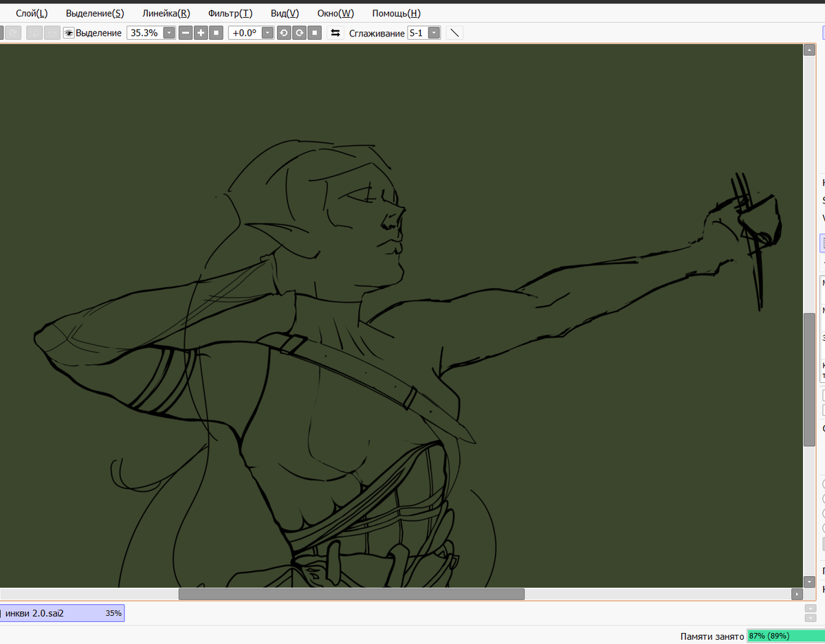Viewport: 825px width, 644px height.
Task: Toggle the straight line drawing icon
Action: [x=454, y=33]
